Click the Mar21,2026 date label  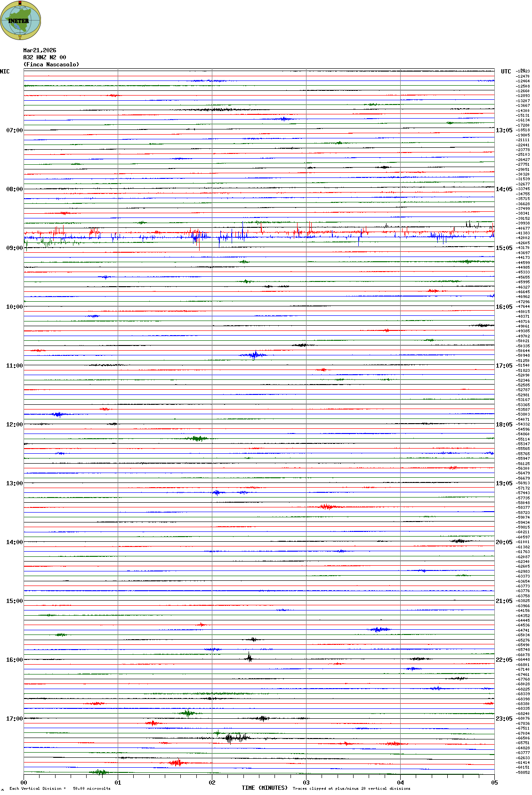(40, 50)
